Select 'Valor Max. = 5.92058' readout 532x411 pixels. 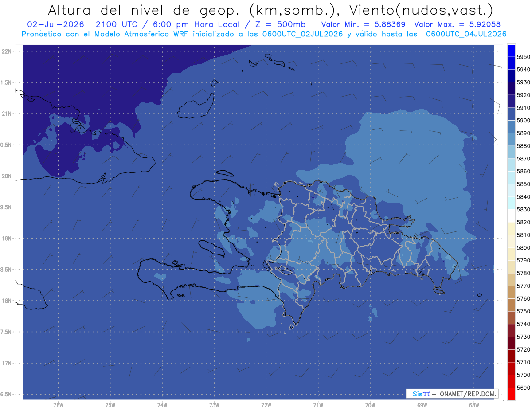(x=457, y=24)
